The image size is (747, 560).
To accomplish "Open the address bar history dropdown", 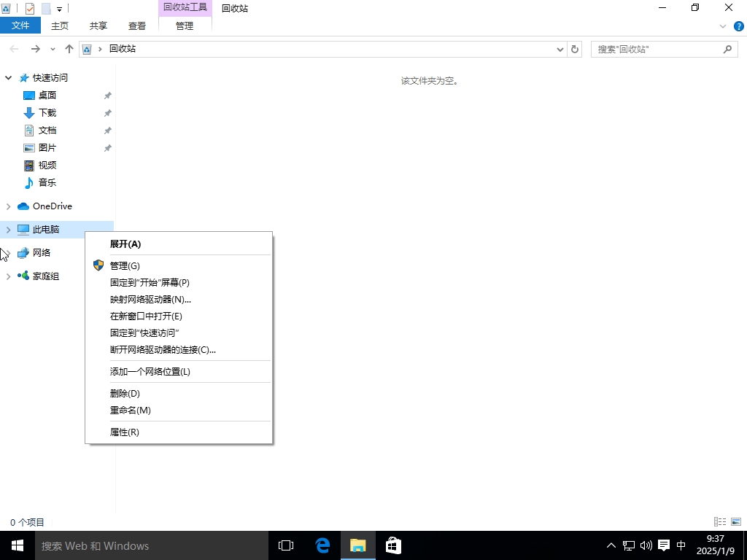I will coord(560,49).
